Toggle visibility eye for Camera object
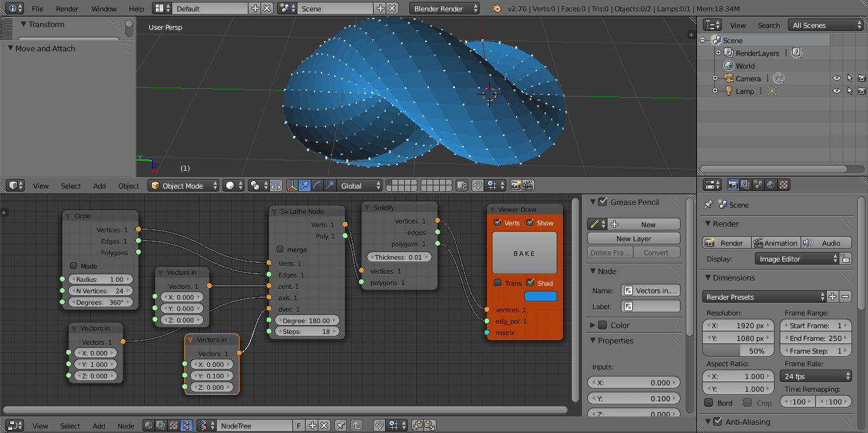This screenshot has width=868, height=433. tap(836, 78)
